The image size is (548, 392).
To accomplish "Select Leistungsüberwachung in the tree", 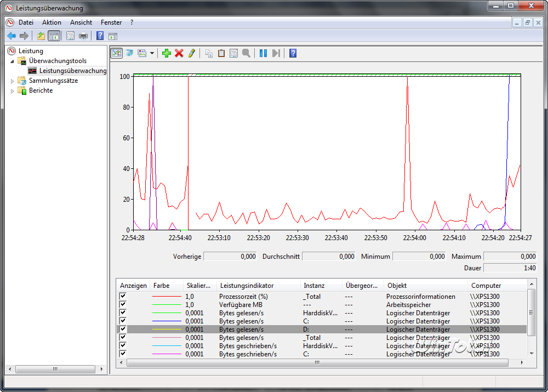I will click(72, 71).
